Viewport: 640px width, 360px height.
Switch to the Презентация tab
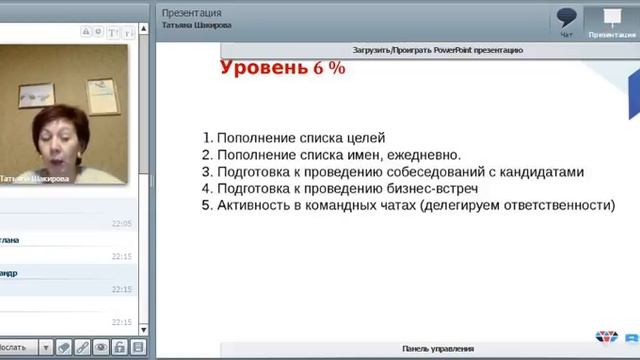(x=612, y=23)
